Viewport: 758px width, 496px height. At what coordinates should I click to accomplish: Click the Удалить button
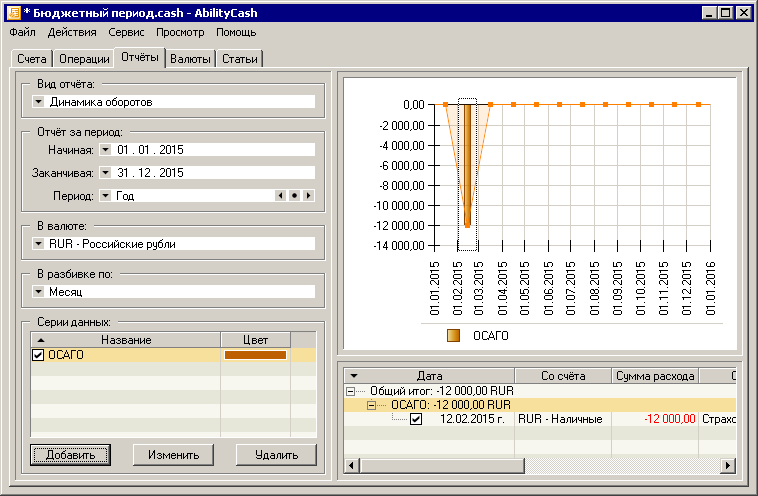(269, 455)
